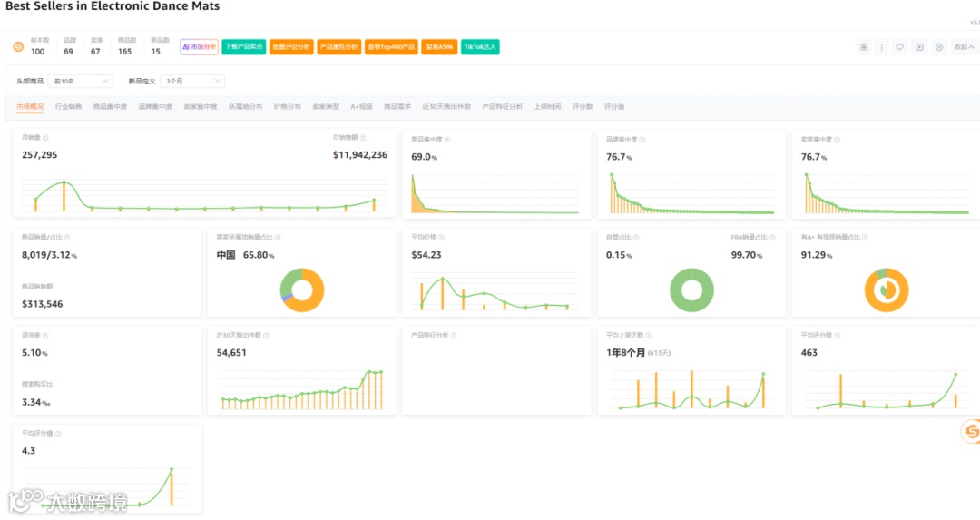Click the 257,295 monthly sales value
Screen dimensions: 980x520
pos(39,155)
